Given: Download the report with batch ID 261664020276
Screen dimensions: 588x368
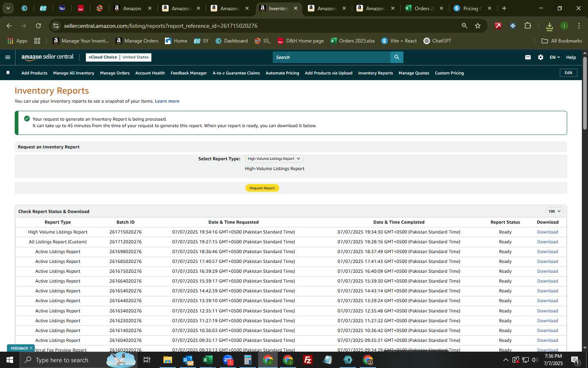Looking at the screenshot, I should click(548, 281).
